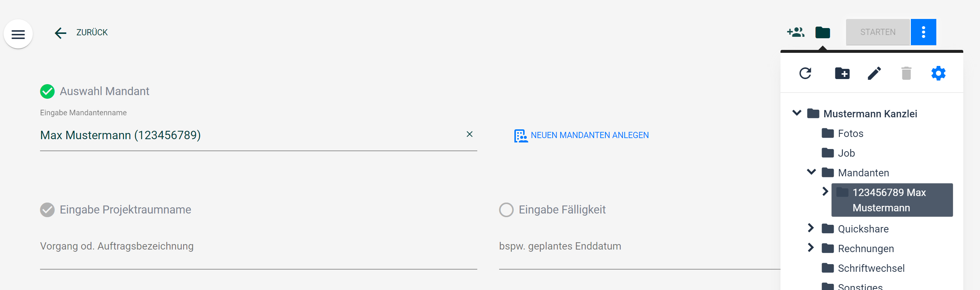Create a new folder with plus icon
Screen dimensions: 980x290
click(x=842, y=73)
